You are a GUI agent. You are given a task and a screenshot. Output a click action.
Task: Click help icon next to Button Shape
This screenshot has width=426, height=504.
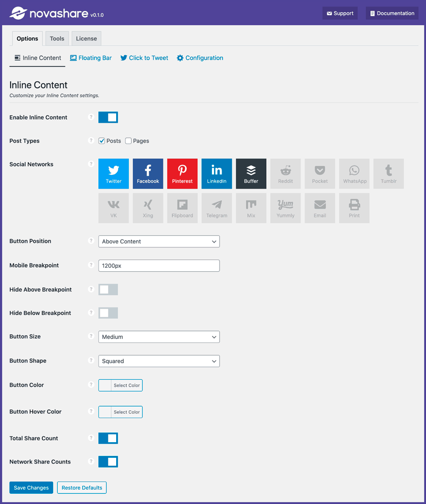91,361
